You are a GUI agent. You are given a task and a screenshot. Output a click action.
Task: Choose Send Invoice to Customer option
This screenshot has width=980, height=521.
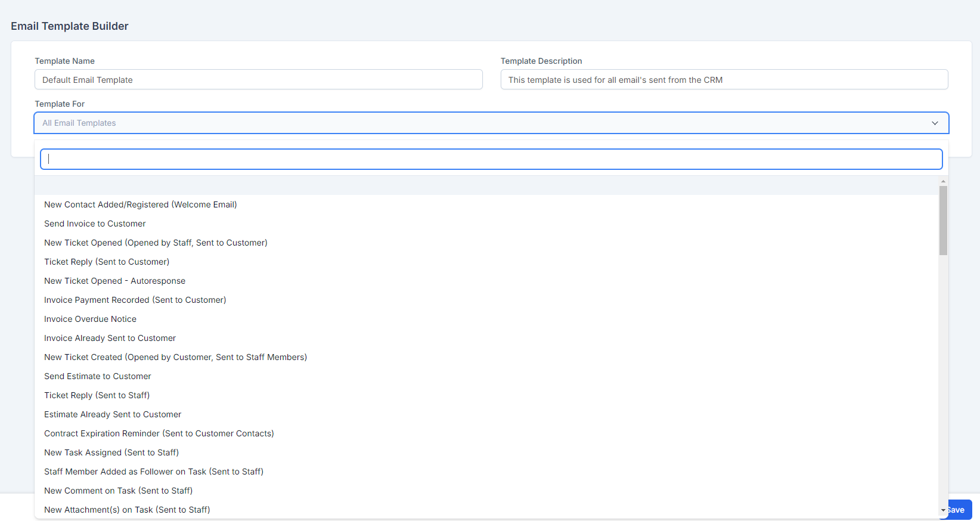pos(95,224)
